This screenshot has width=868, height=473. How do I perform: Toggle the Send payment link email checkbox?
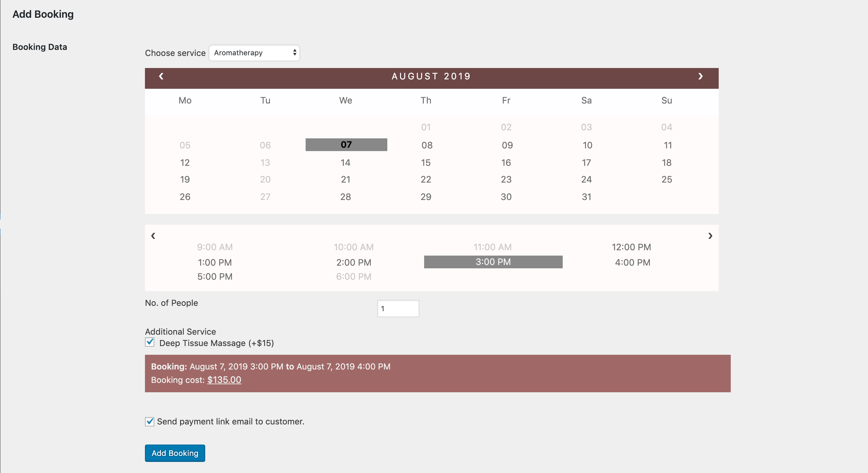150,420
